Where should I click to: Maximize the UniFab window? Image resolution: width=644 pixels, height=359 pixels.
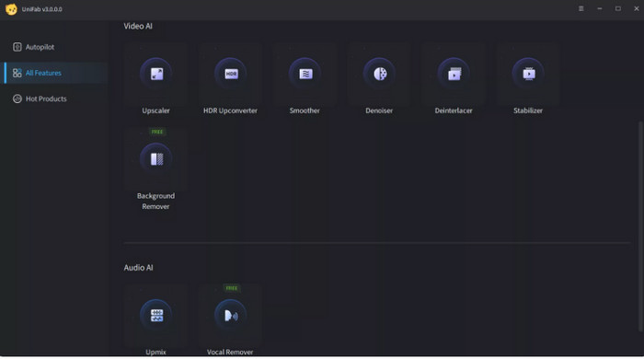click(x=618, y=8)
